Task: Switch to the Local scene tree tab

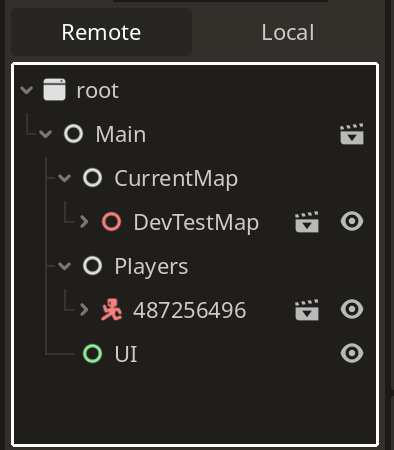Action: 288,32
